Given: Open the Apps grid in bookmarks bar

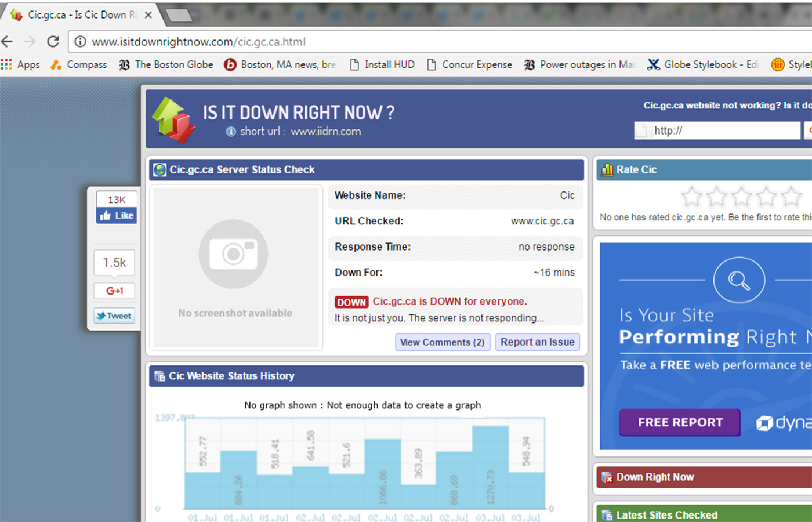Looking at the screenshot, I should tap(20, 64).
